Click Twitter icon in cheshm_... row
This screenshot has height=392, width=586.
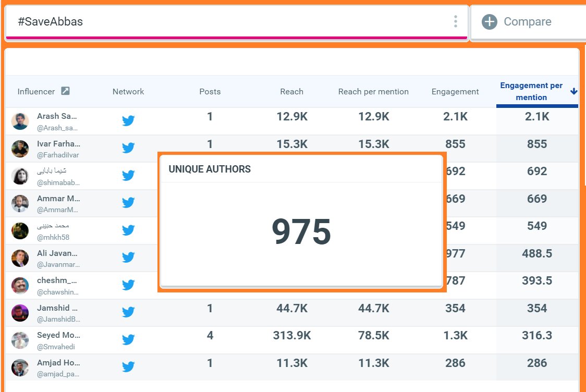click(128, 285)
